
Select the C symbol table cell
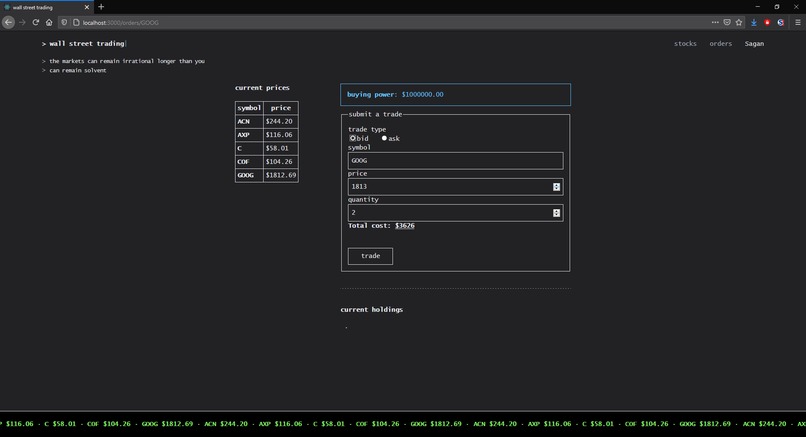[x=249, y=148]
